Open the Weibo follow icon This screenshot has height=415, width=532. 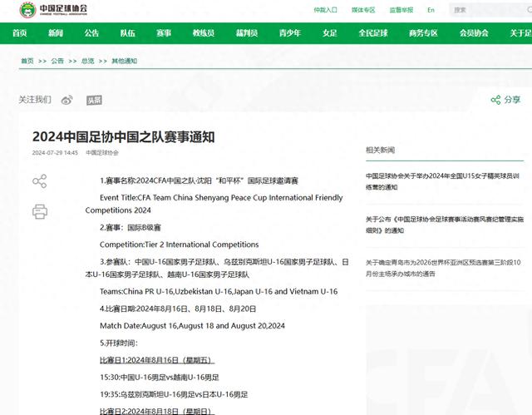67,100
